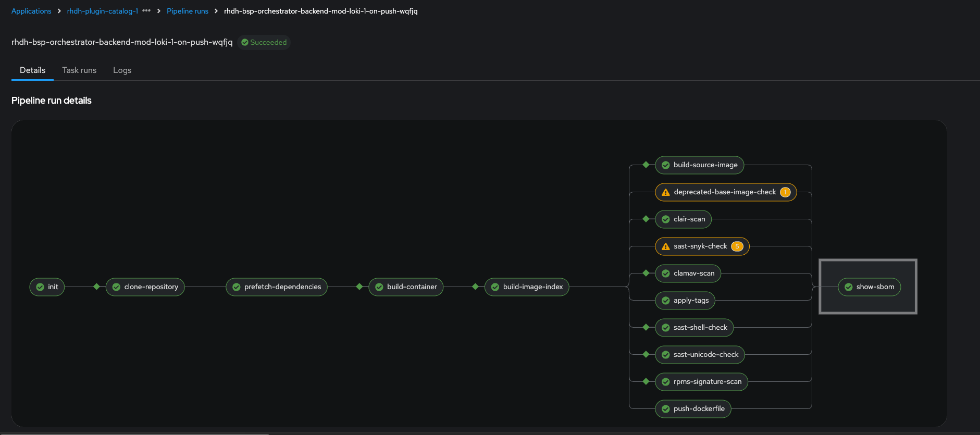The height and width of the screenshot is (435, 980).
Task: Click the orange count badge on deprecated-base-image-check
Action: (x=785, y=192)
